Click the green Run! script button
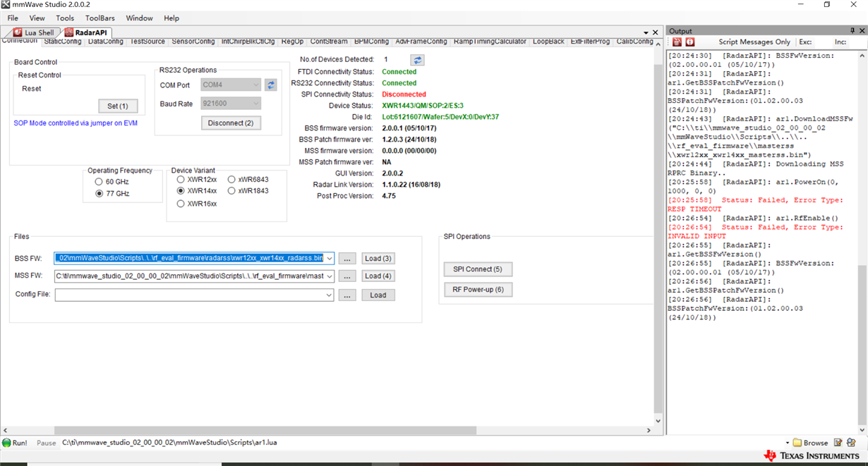This screenshot has height=466, width=868. click(15, 443)
